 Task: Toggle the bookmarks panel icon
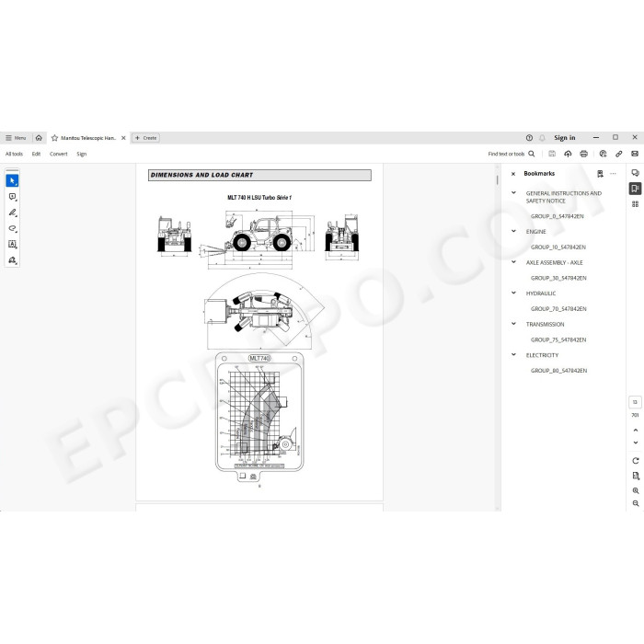pyautogui.click(x=635, y=189)
